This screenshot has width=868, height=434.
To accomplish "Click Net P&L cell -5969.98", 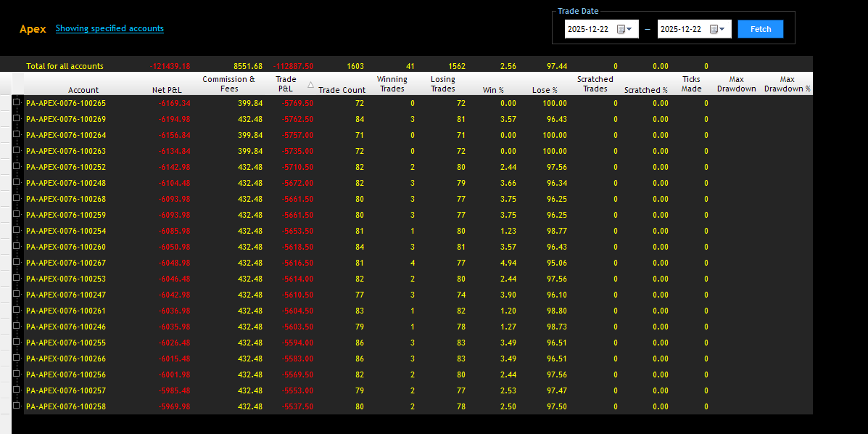I will tap(174, 406).
